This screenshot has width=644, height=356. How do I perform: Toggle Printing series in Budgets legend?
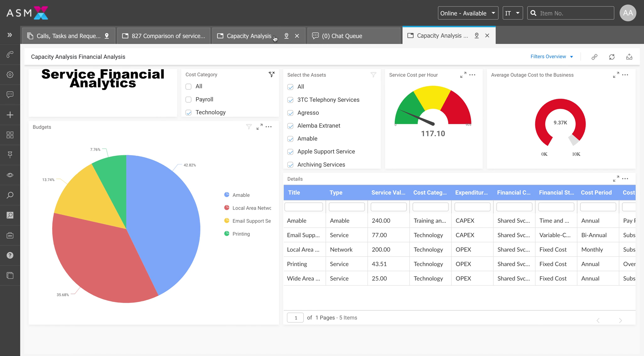point(237,234)
